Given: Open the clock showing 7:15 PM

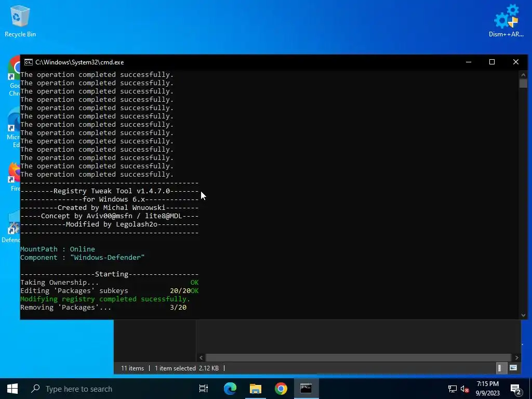Looking at the screenshot, I should pyautogui.click(x=487, y=389).
